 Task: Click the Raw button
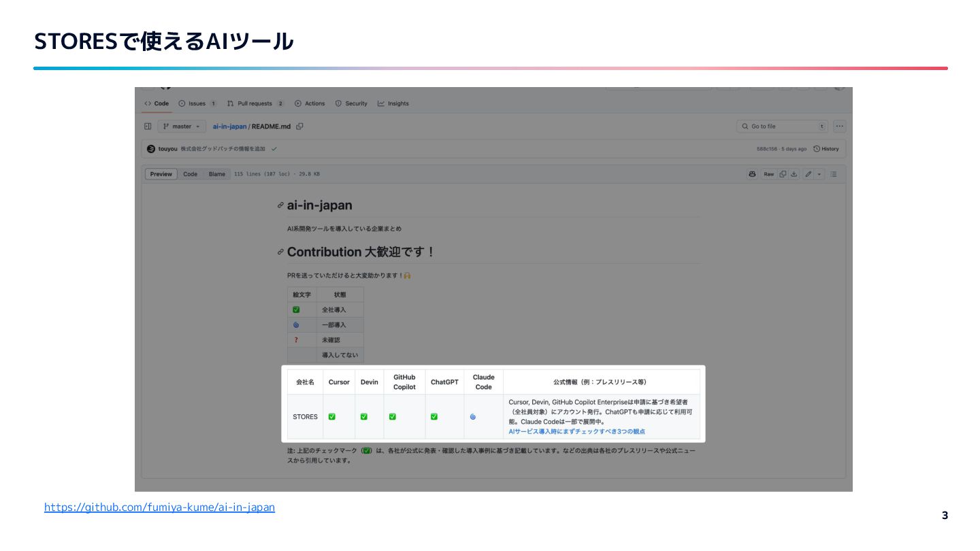click(768, 174)
